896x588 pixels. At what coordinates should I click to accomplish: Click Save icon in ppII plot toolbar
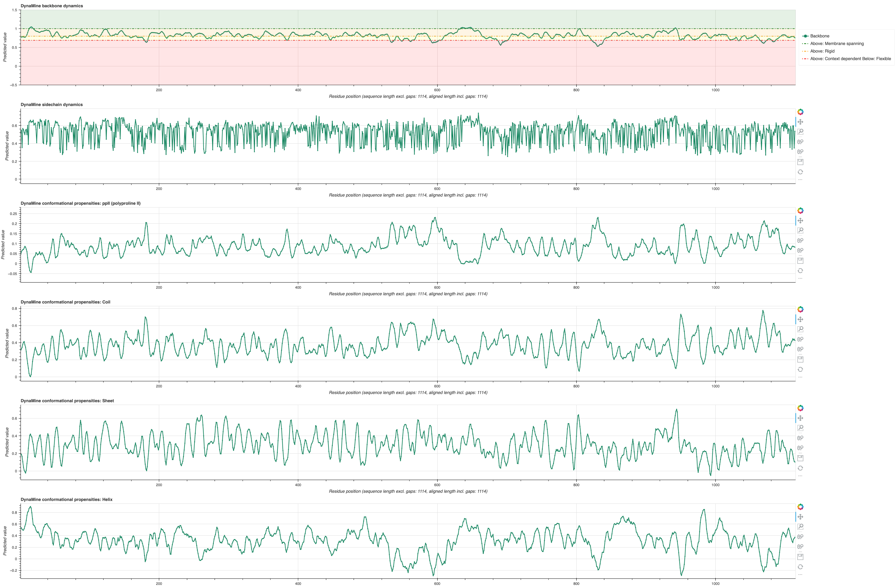click(800, 260)
